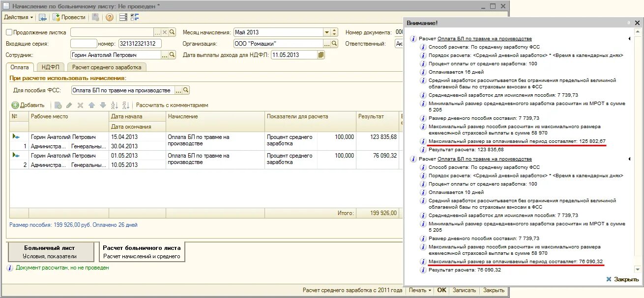Open the Действия menu
The image size is (644, 298).
19,17
